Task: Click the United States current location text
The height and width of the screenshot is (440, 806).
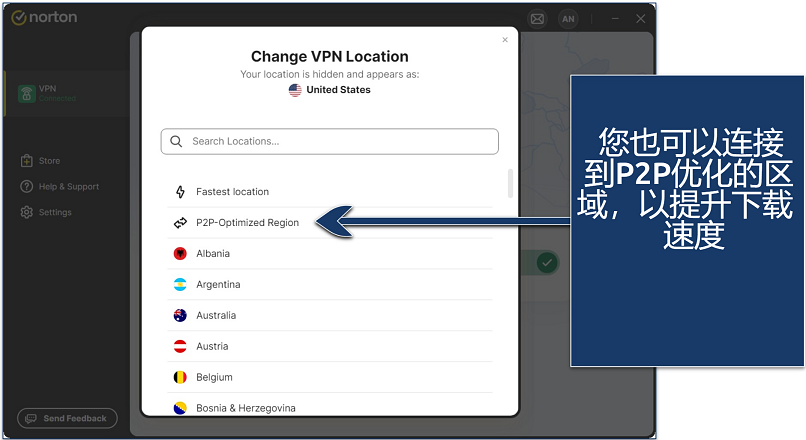Action: (x=338, y=90)
